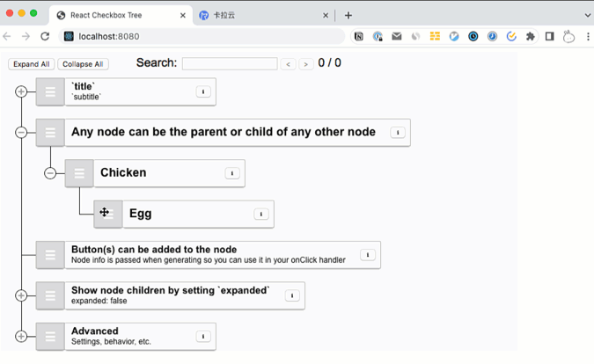The height and width of the screenshot is (364, 594).
Task: Expand the Advanced node
Action: tap(21, 336)
